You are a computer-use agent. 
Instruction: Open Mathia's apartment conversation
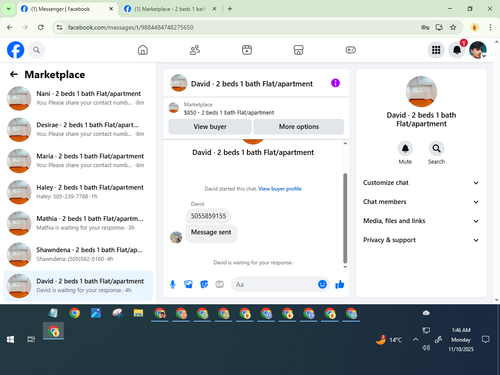pos(78,223)
